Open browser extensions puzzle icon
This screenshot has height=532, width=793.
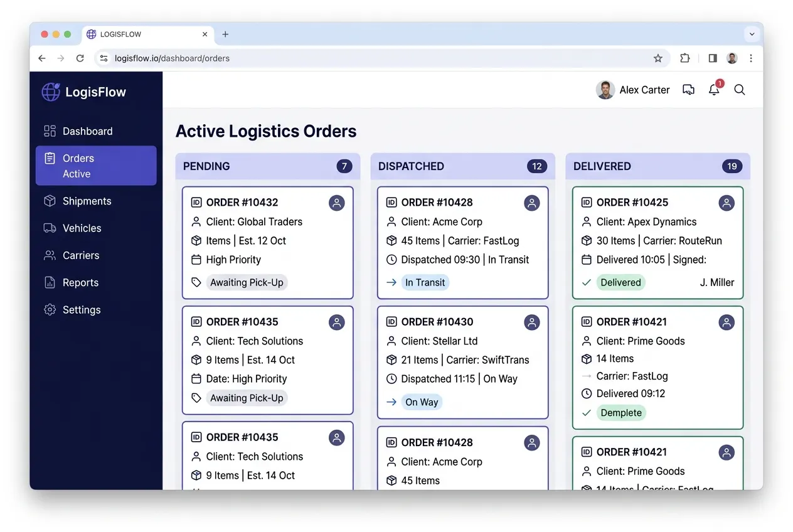coord(684,58)
